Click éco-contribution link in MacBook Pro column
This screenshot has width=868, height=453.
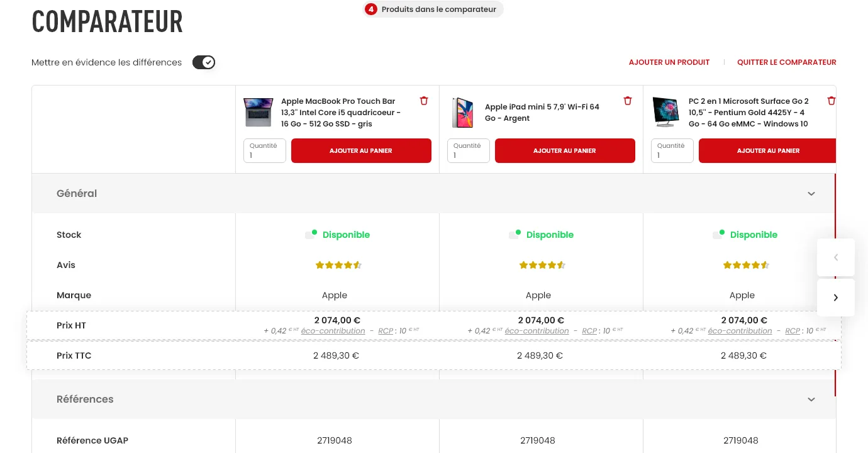(x=333, y=331)
